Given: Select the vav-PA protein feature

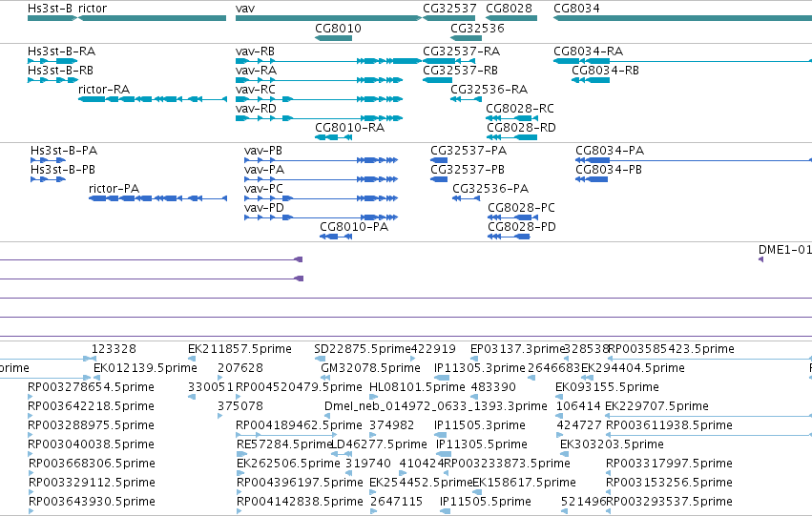Looking at the screenshot, I should (x=321, y=179).
